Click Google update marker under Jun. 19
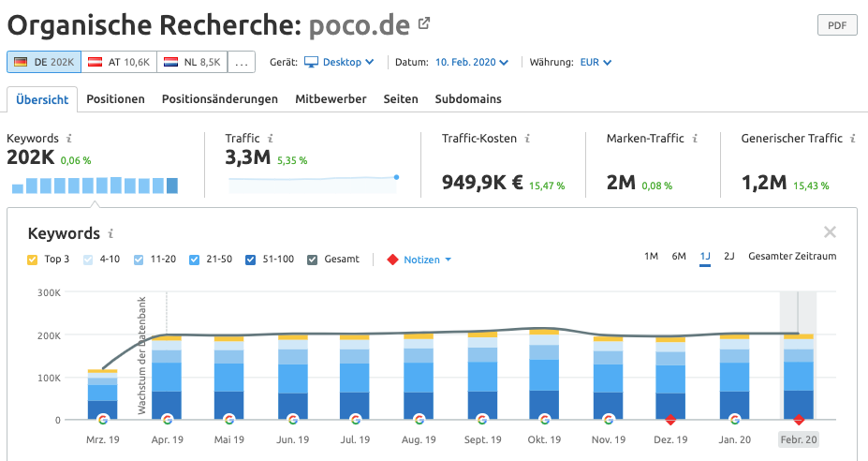The height and width of the screenshot is (461, 868). (x=293, y=420)
